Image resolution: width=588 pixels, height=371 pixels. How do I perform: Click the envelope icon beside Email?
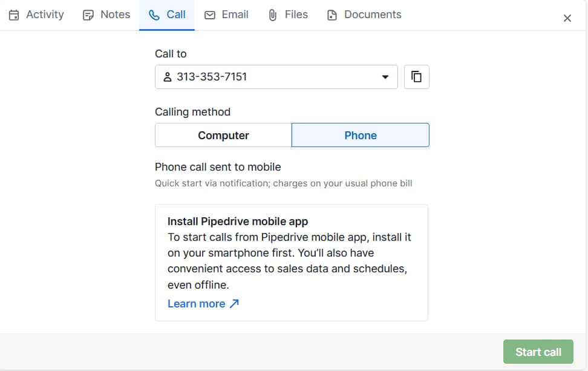point(210,15)
